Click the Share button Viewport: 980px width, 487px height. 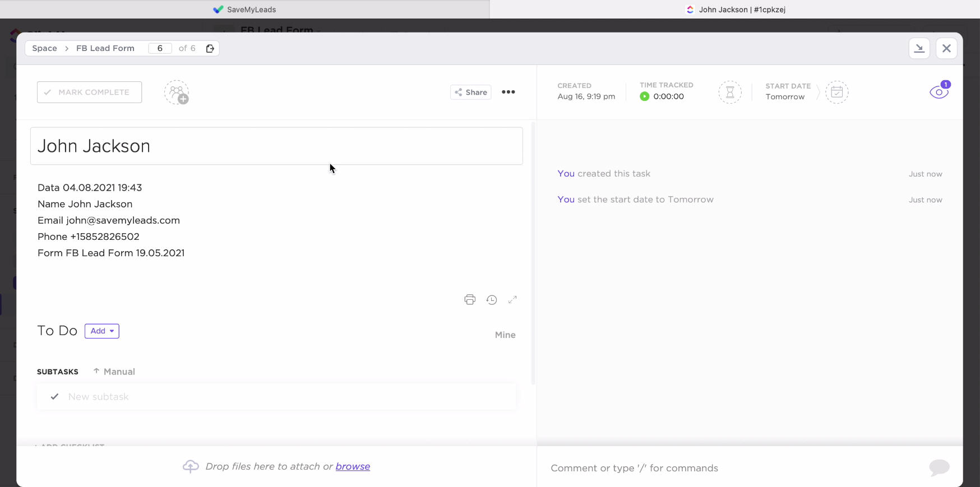(471, 92)
